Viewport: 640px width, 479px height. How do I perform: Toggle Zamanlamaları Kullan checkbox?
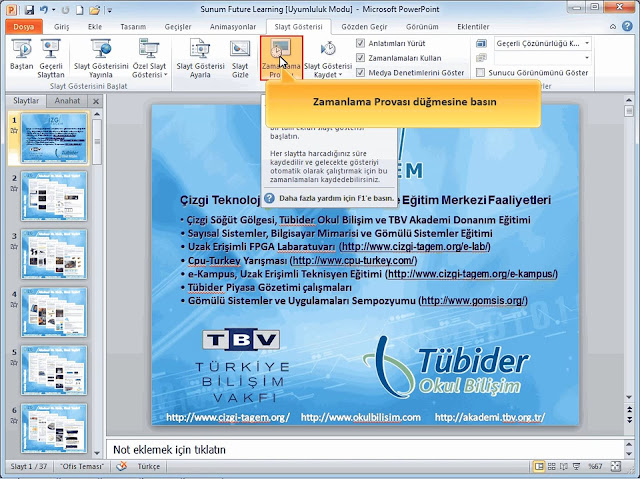360,58
